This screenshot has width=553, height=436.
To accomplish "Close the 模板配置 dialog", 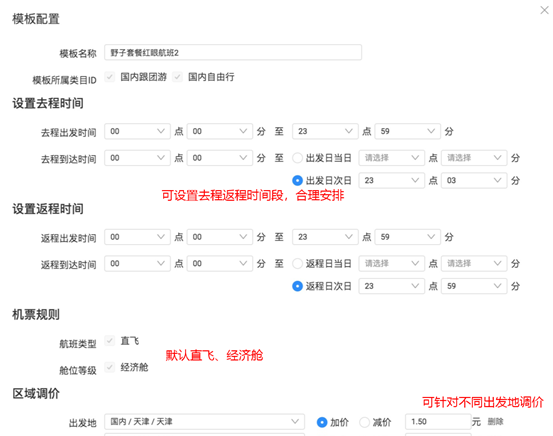I will tap(544, 10).
